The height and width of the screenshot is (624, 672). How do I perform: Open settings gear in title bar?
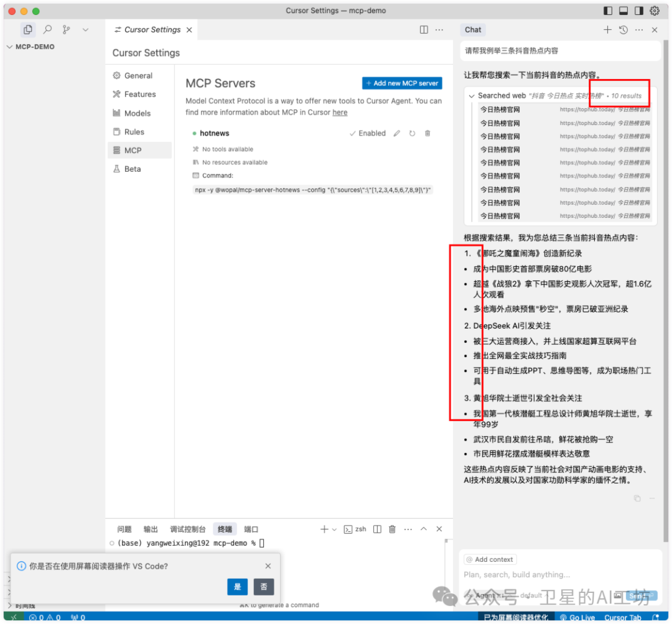pyautogui.click(x=655, y=11)
